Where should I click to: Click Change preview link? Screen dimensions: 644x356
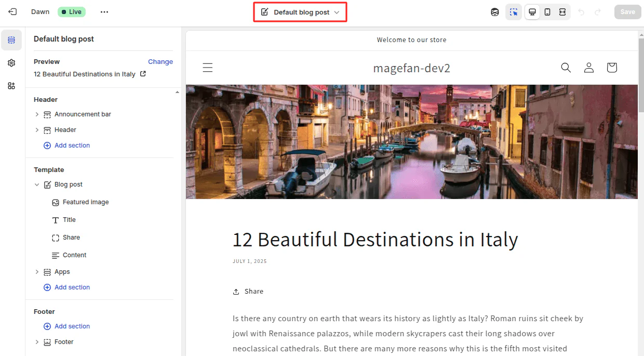pos(160,61)
